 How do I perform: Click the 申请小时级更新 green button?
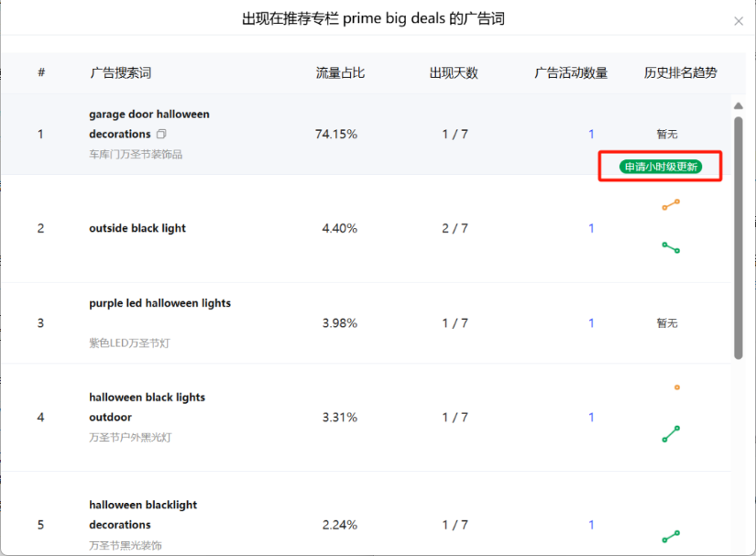point(661,167)
